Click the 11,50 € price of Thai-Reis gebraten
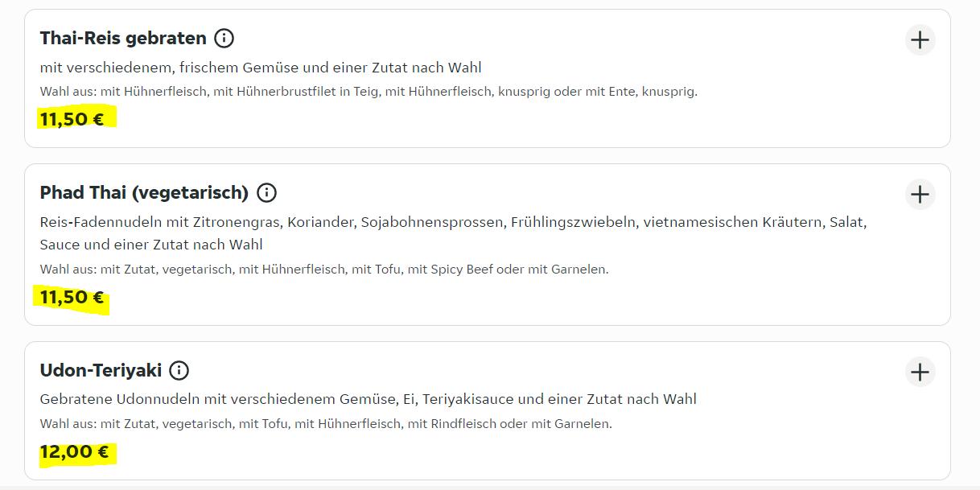This screenshot has height=490, width=980. point(72,119)
